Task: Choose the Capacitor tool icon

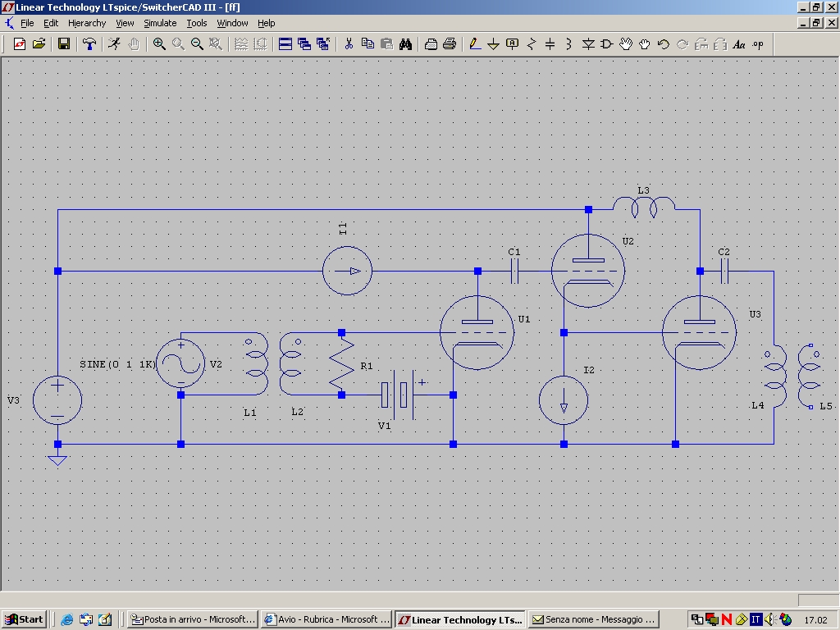Action: click(550, 44)
